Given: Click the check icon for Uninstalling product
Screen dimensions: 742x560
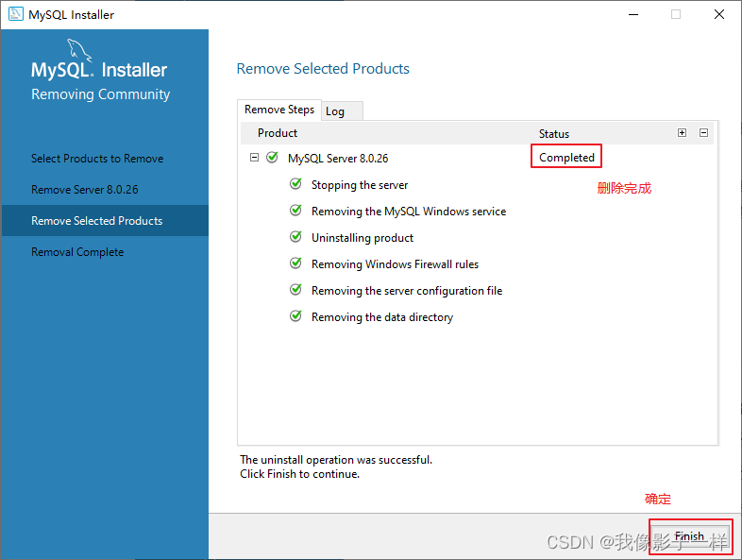Looking at the screenshot, I should pos(295,237).
